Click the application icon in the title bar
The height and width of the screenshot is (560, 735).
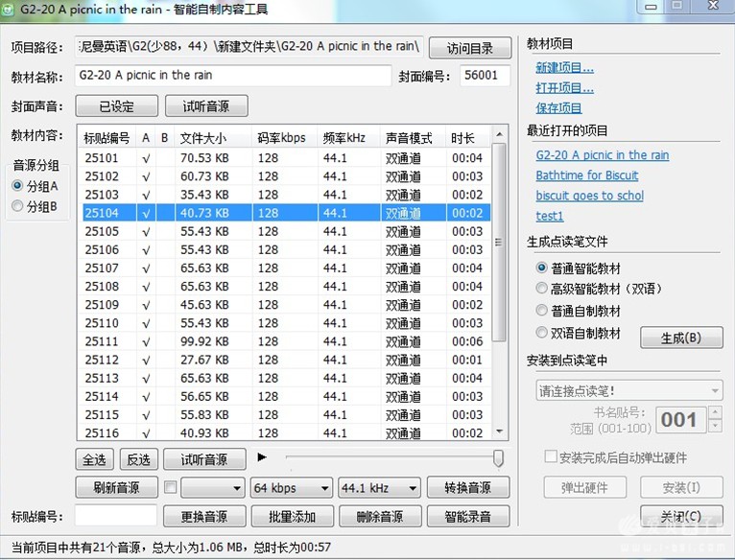[11, 10]
